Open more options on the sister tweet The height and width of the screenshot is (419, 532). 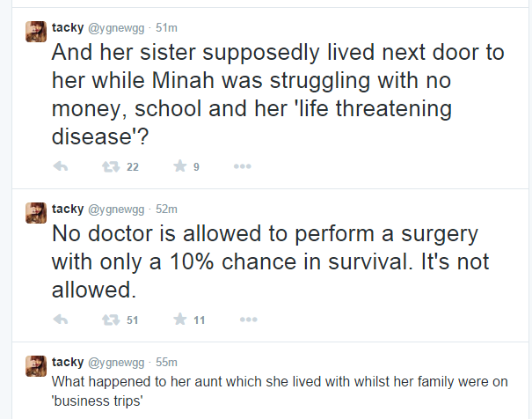tap(242, 166)
